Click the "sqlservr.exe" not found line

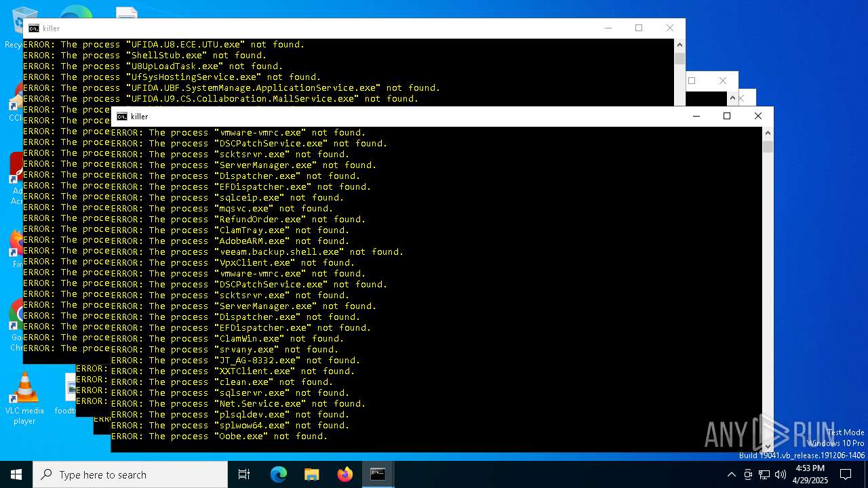click(x=230, y=393)
